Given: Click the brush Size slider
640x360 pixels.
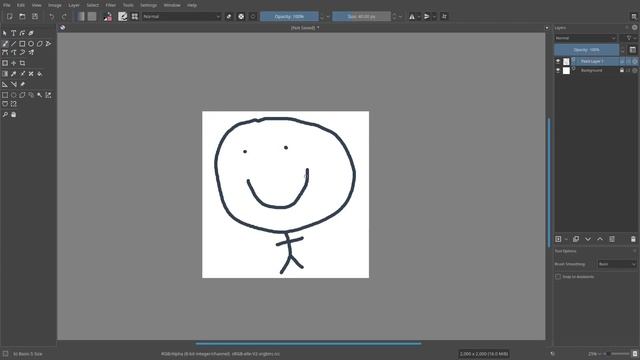Looking at the screenshot, I should tap(362, 16).
